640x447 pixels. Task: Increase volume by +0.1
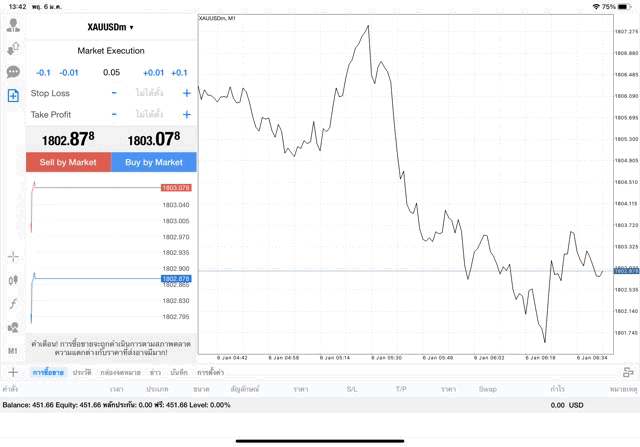tap(179, 73)
